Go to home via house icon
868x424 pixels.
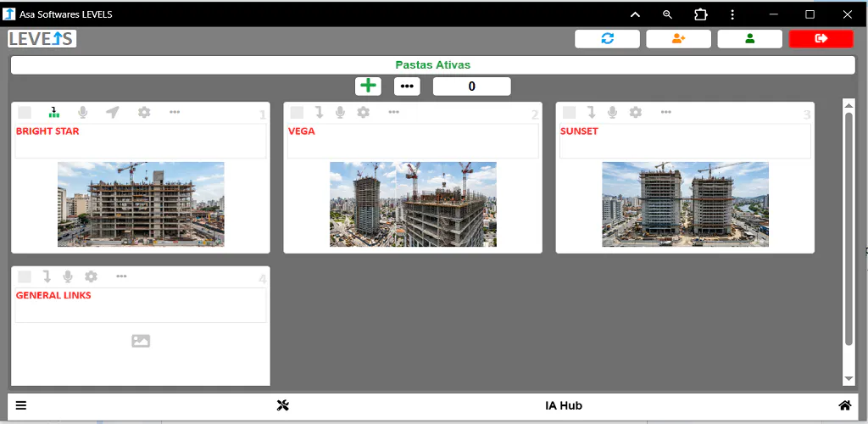click(x=845, y=405)
